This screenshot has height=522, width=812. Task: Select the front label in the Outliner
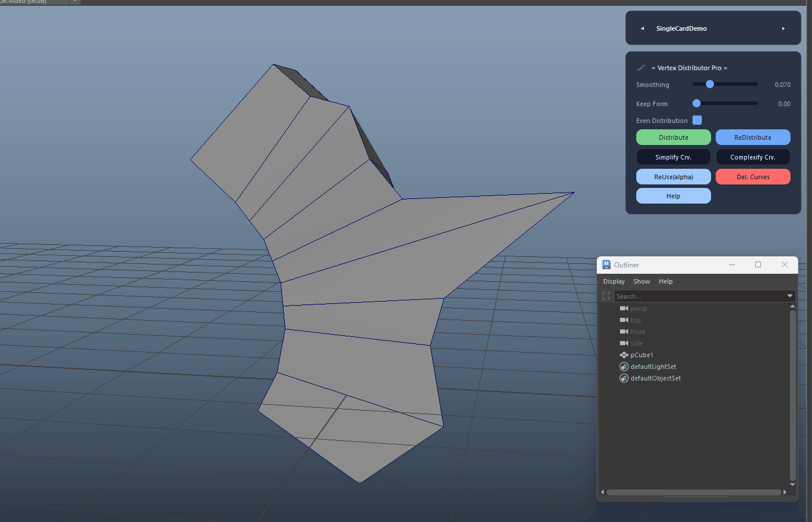coord(638,332)
